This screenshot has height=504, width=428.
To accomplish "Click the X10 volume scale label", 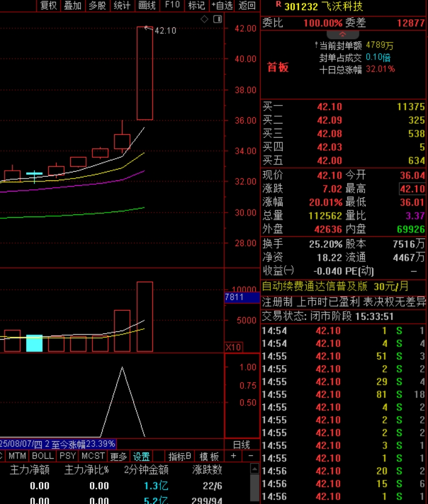I will point(234,347).
